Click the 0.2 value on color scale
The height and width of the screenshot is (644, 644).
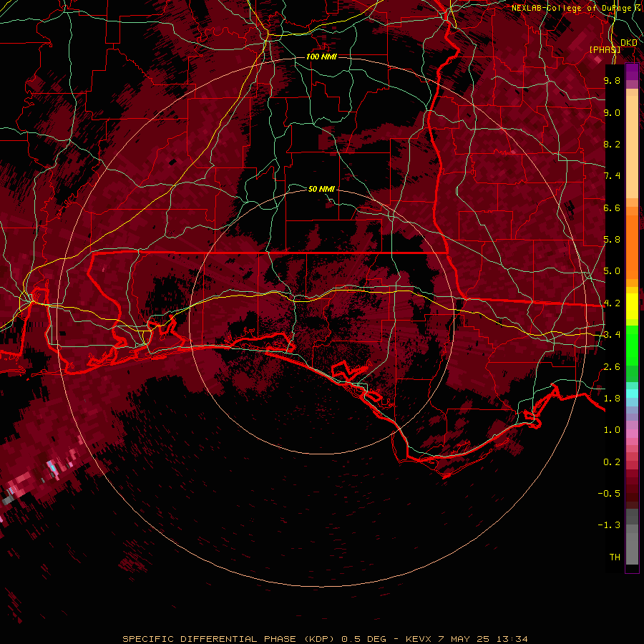612,462
